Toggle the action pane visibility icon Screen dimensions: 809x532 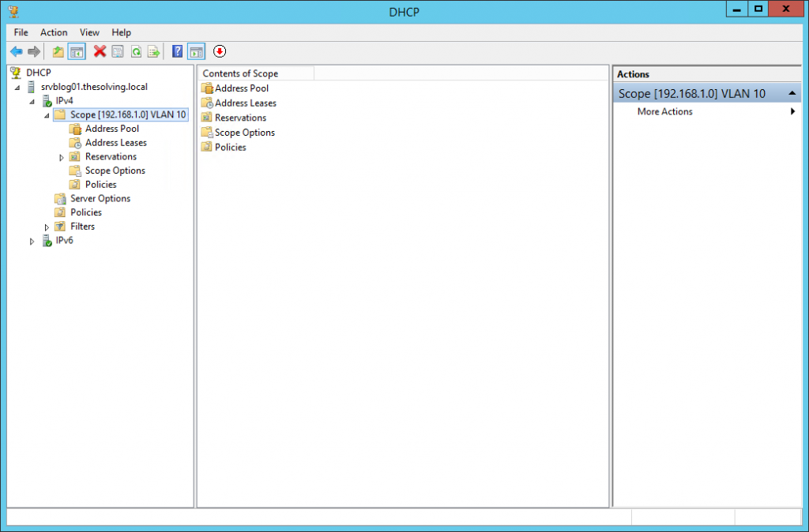point(196,51)
